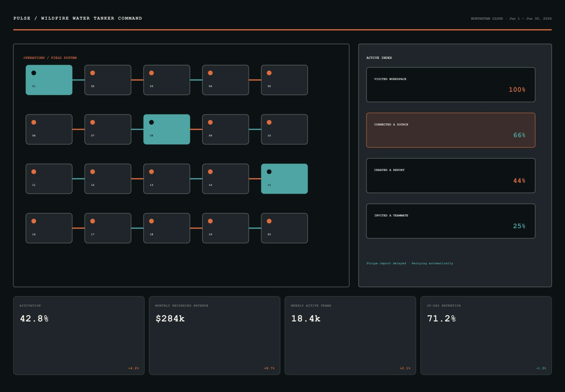565x392 pixels.
Task: Open node 07 card
Action: [x=108, y=129]
